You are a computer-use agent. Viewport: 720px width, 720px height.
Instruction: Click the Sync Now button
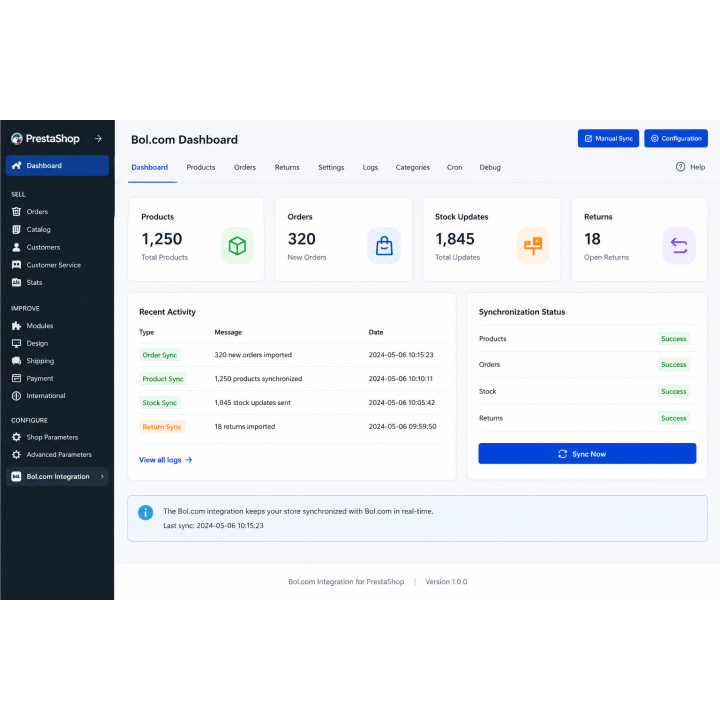tap(587, 454)
